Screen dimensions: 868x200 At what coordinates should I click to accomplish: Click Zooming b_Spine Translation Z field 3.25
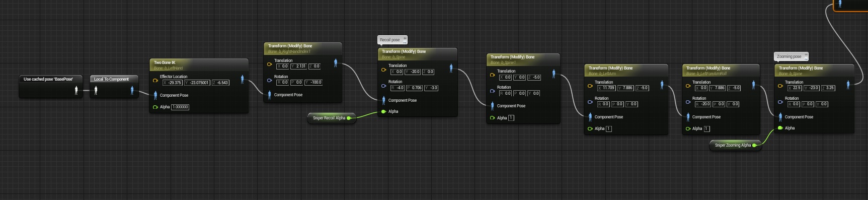[828, 88]
